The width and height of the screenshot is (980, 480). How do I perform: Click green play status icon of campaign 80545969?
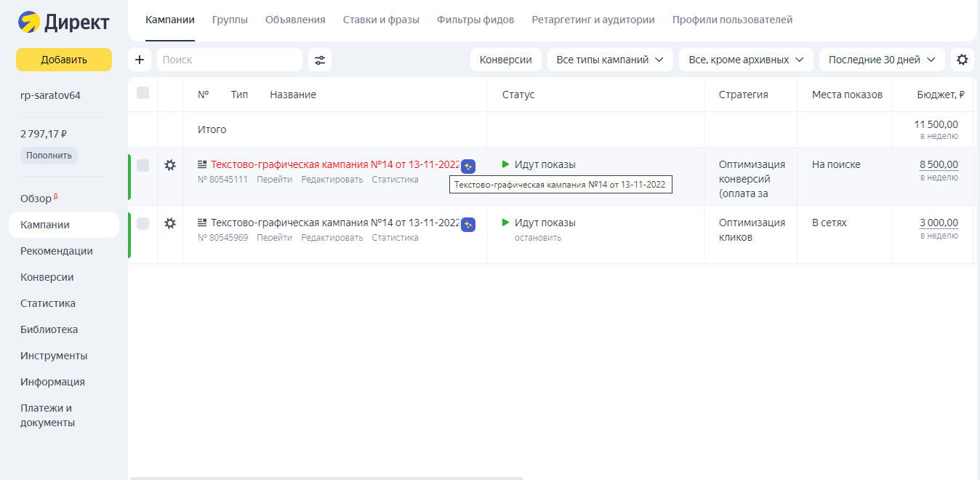(506, 223)
